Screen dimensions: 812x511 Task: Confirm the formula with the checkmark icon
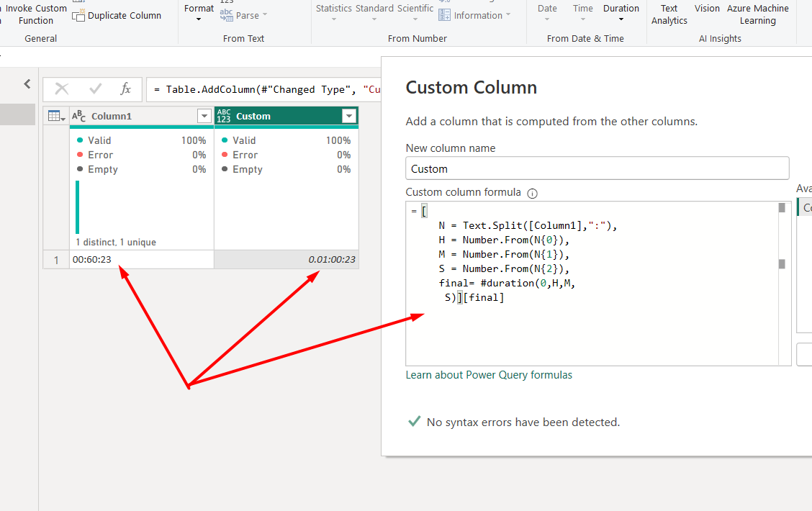tap(95, 89)
